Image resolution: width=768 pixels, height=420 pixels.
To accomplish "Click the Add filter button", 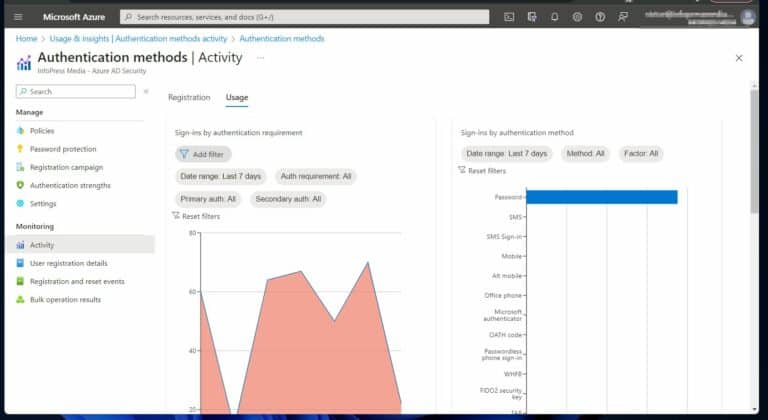I will point(203,154).
